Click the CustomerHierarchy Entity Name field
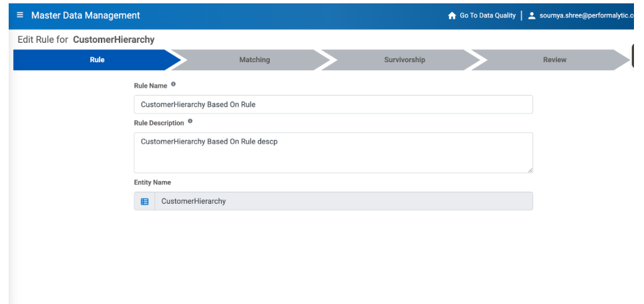This screenshot has width=644, height=304. 343,201
